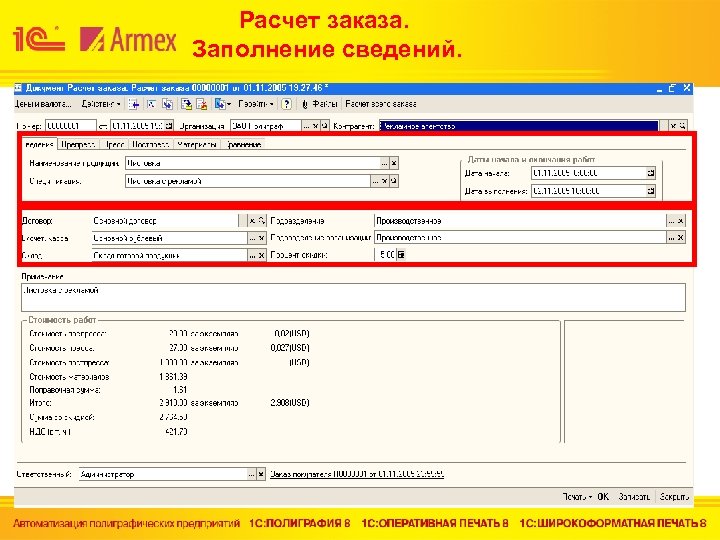The width and height of the screenshot is (720, 540).
Task: Open selection list for Склад via ellipsis
Action: tap(252, 255)
